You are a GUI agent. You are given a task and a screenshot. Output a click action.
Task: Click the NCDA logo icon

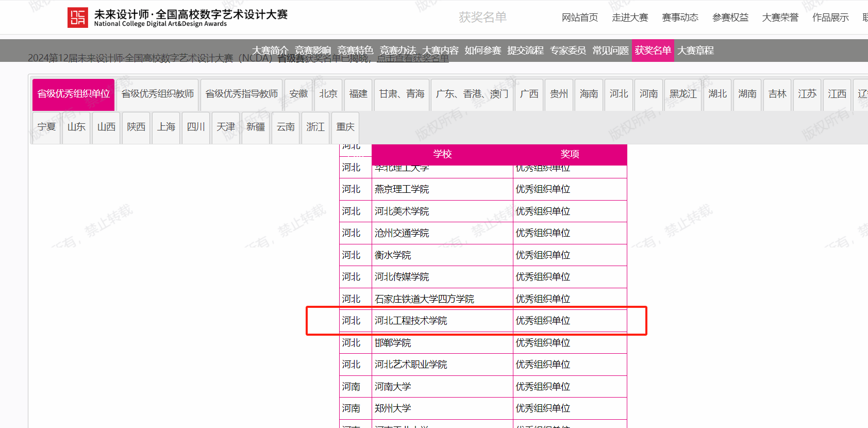point(78,18)
